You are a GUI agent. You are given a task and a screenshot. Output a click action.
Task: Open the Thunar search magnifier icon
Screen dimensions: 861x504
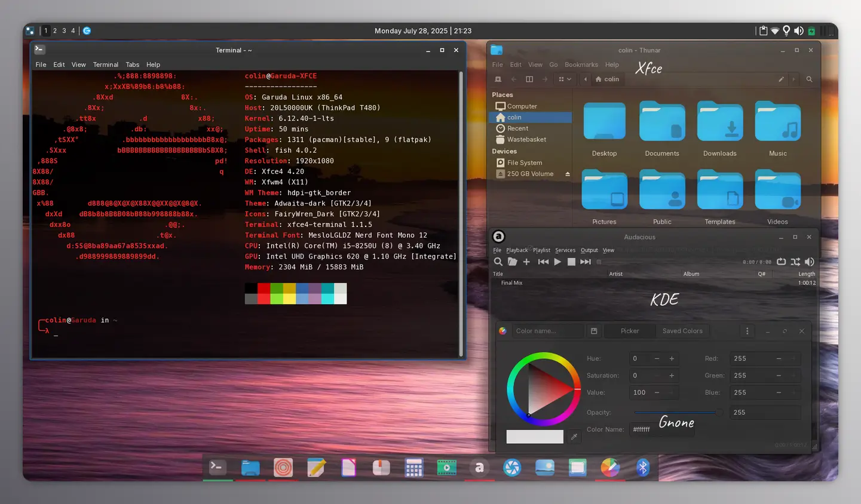tap(809, 79)
